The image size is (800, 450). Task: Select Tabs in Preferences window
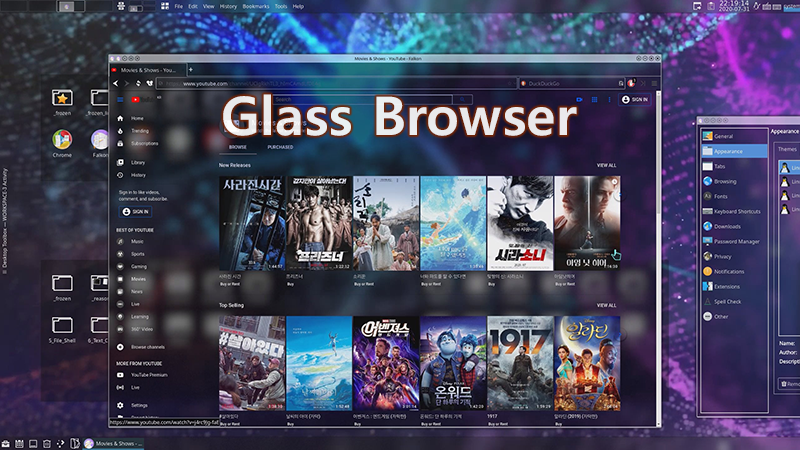pyautogui.click(x=734, y=166)
